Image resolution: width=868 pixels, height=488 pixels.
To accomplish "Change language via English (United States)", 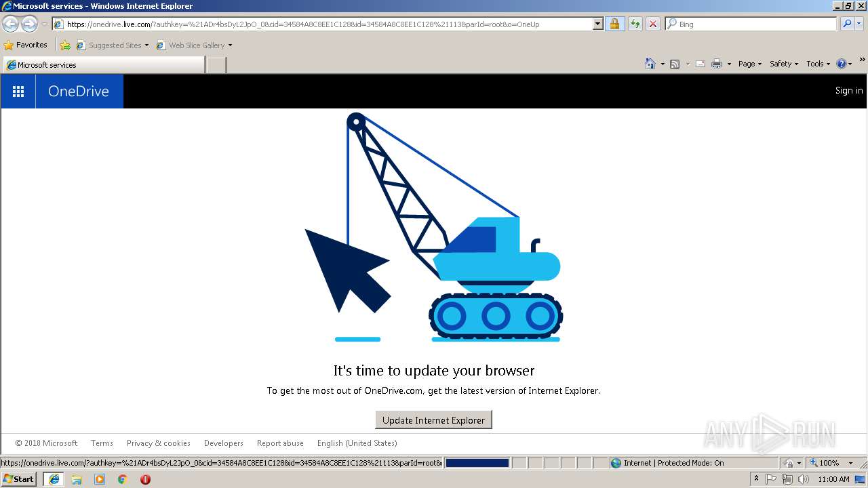I will (357, 443).
